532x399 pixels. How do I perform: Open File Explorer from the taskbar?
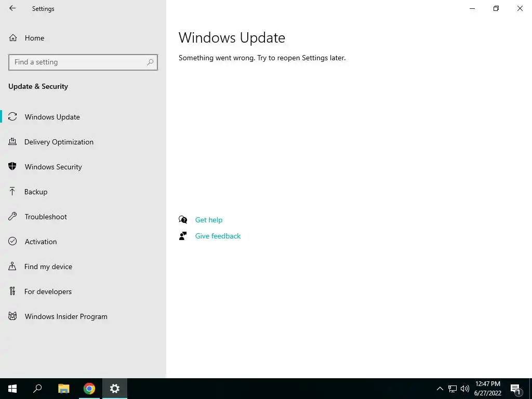pos(63,389)
